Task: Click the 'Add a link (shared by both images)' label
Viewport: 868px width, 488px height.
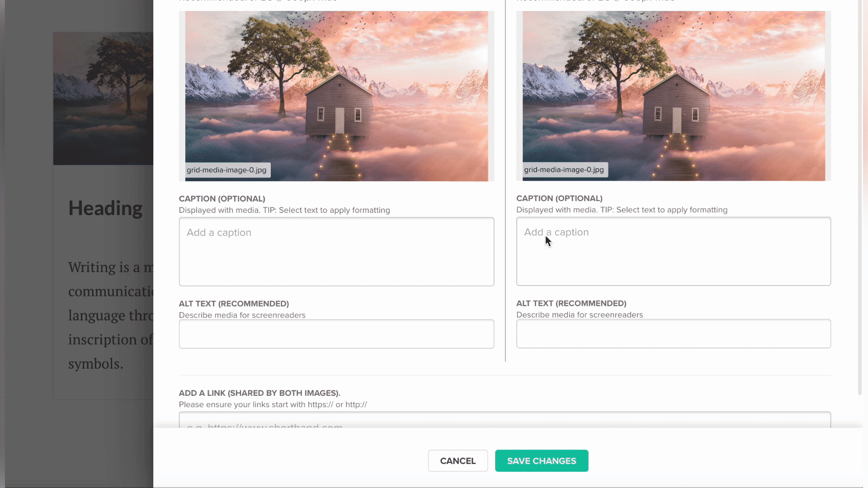Action: (259, 393)
